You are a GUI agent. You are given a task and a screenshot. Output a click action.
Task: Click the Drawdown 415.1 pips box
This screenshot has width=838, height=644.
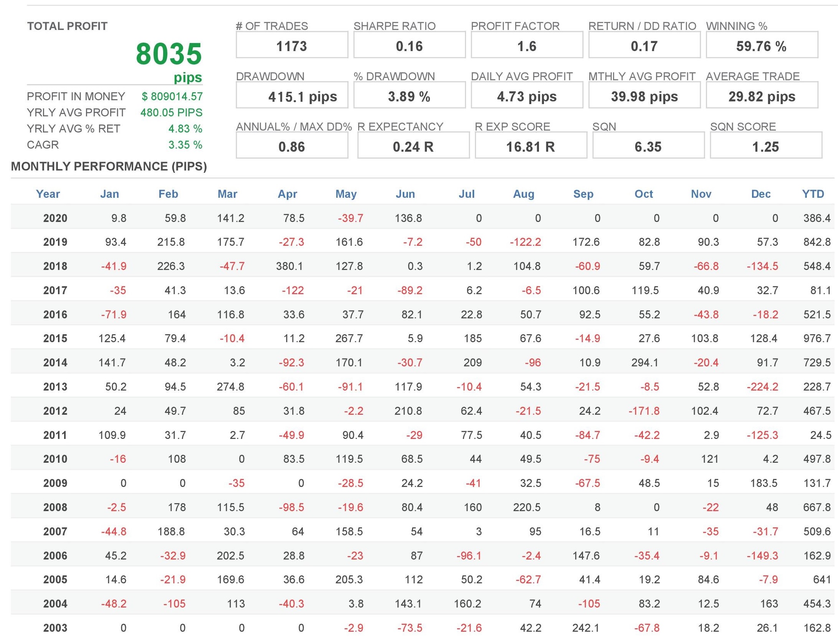click(x=292, y=96)
